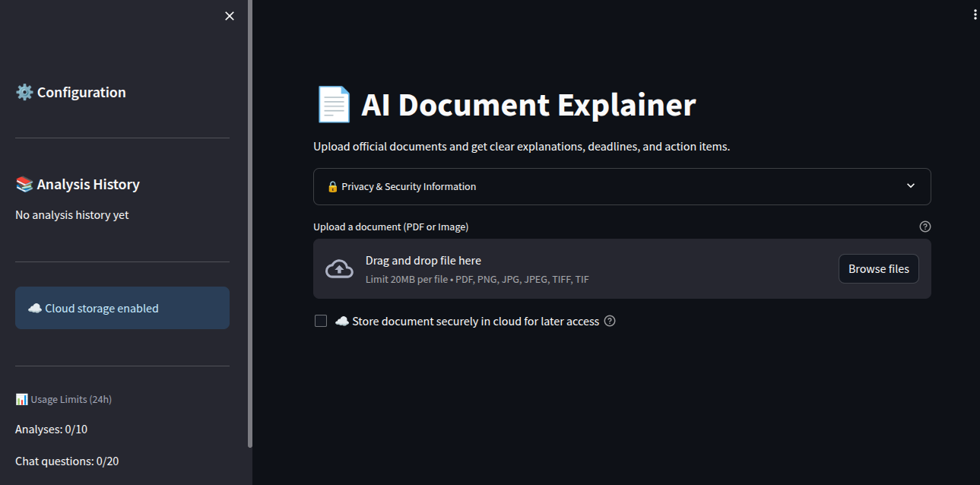Click the 'Upload official documents' description text

pyautogui.click(x=522, y=146)
